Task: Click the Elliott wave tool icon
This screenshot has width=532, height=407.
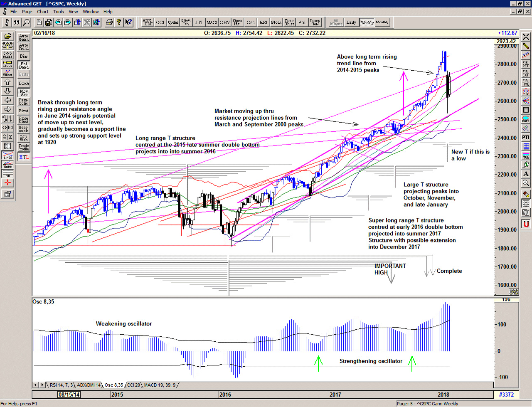Action: 7,73
